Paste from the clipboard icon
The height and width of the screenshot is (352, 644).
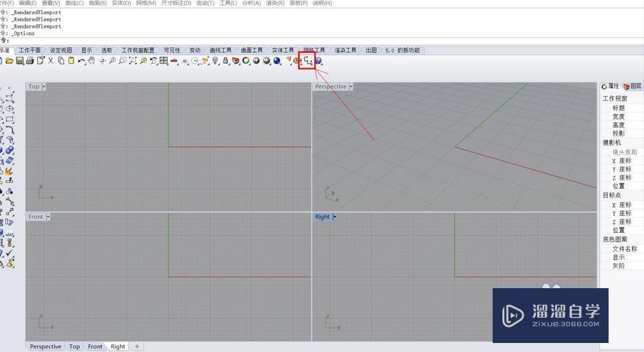(71, 61)
